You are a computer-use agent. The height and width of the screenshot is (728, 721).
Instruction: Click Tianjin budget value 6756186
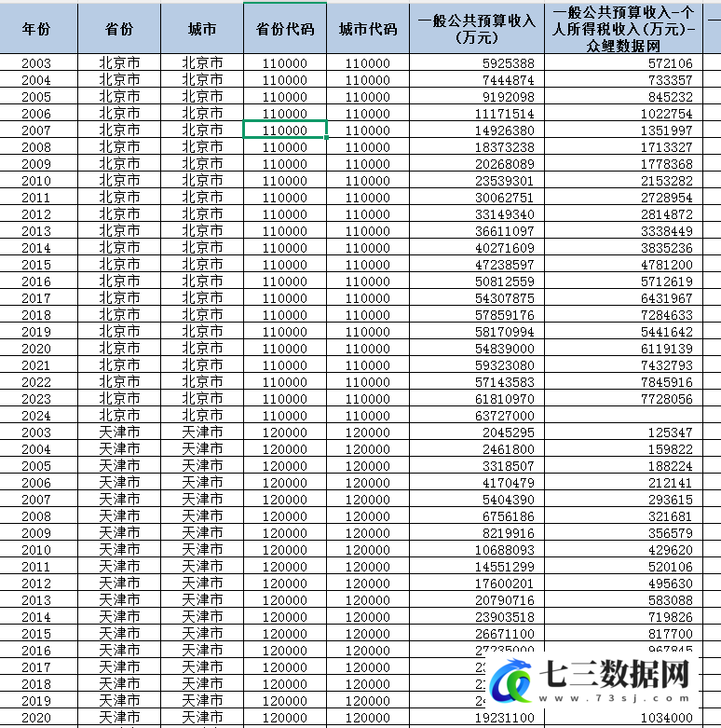tap(509, 515)
